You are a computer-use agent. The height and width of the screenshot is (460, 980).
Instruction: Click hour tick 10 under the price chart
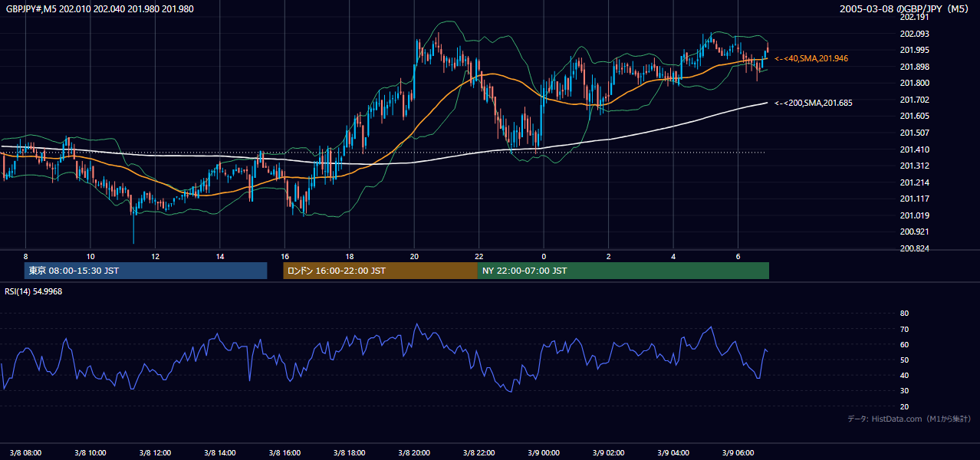click(90, 256)
